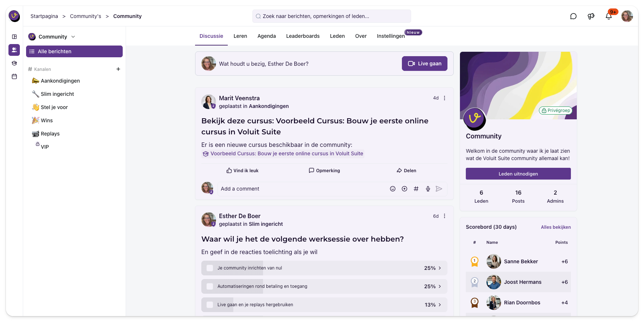Open the megaphone announcements icon

pos(591,16)
